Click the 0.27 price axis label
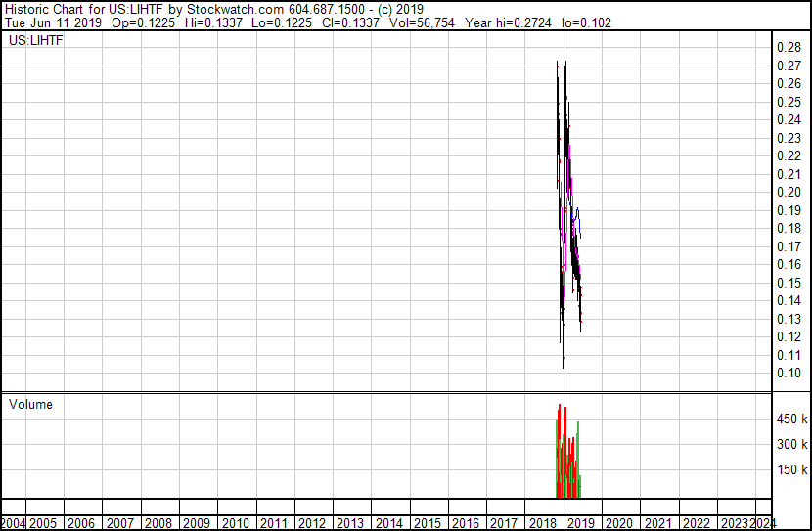The width and height of the screenshot is (812, 531). (789, 66)
